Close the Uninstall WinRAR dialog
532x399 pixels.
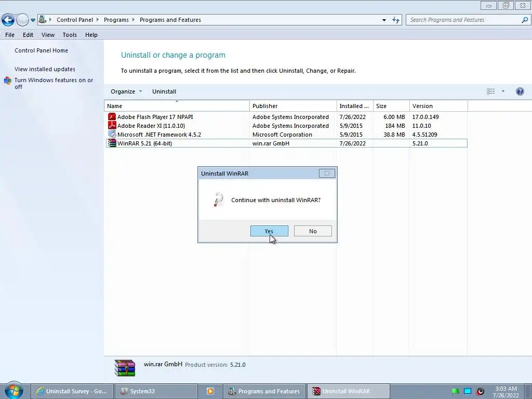[327, 174]
